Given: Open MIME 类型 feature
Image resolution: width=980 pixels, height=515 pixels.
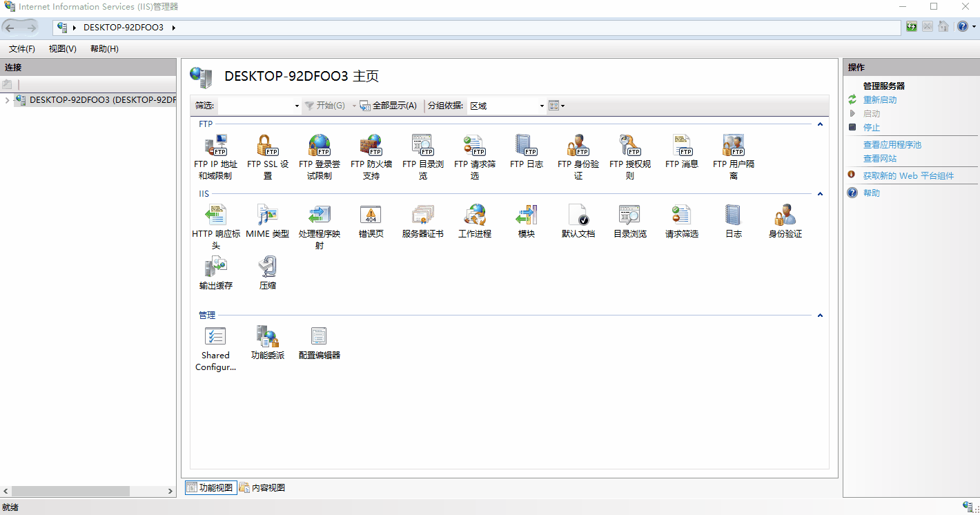Looking at the screenshot, I should tap(268, 221).
